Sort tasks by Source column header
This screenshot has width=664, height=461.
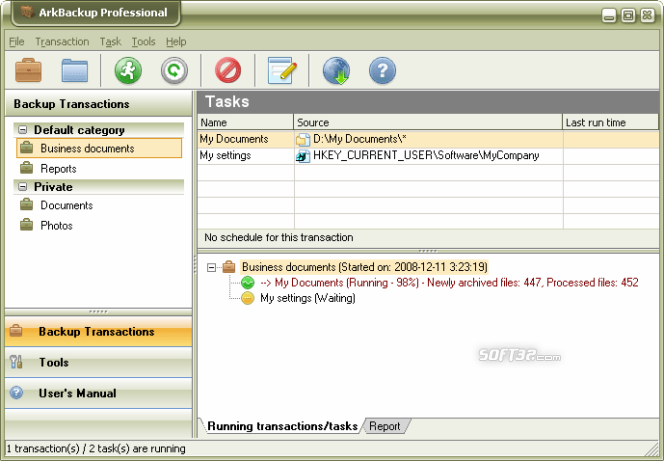click(428, 122)
